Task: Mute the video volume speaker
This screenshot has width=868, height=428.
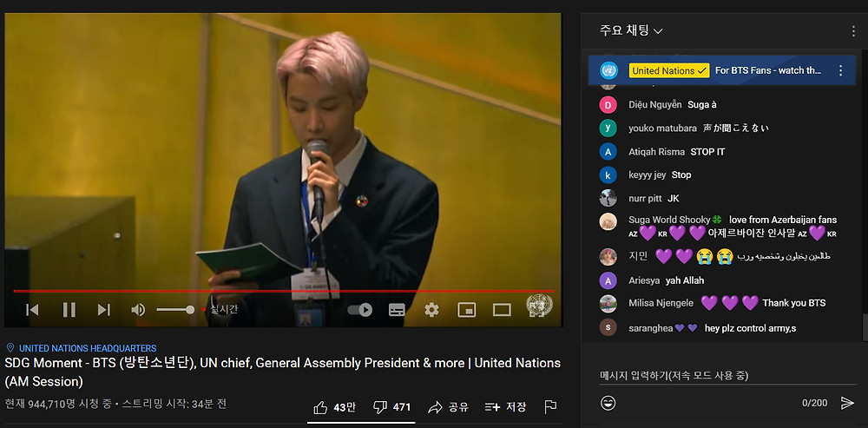Action: pyautogui.click(x=138, y=310)
